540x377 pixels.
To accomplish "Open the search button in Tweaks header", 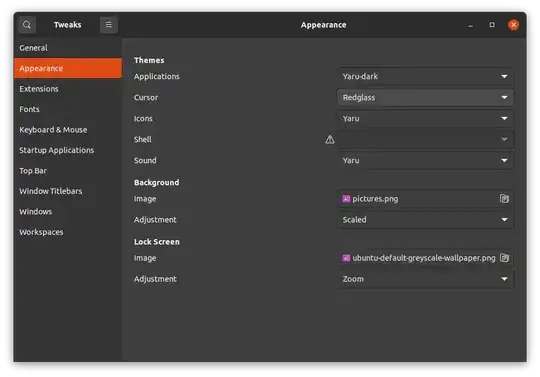I will (x=27, y=25).
